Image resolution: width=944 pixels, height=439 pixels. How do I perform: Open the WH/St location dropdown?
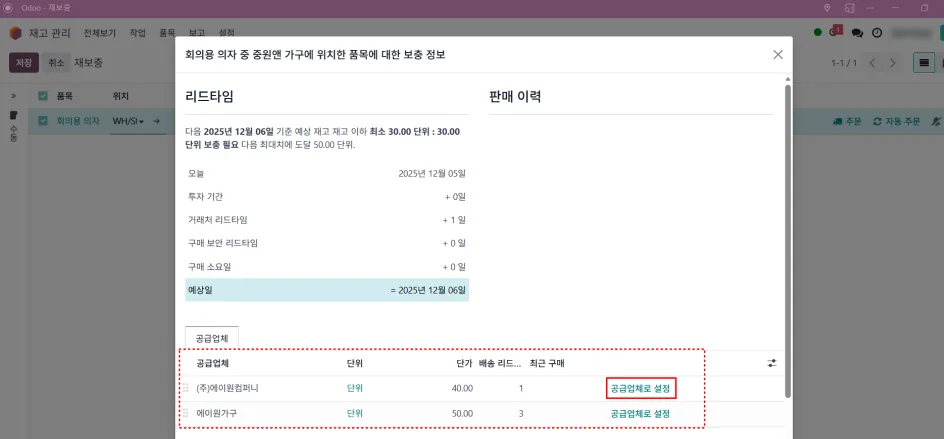pyautogui.click(x=129, y=121)
